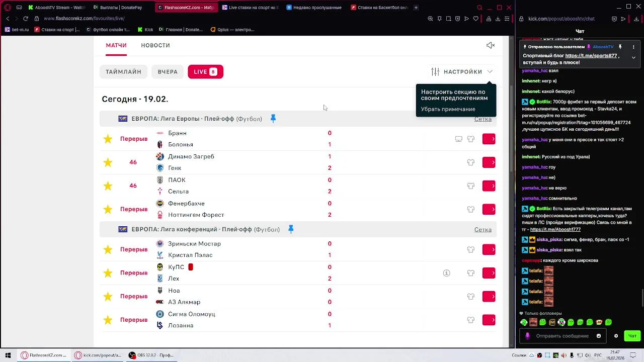Open red arrow button for КуПС match
This screenshot has width=644, height=362.
[x=489, y=273]
